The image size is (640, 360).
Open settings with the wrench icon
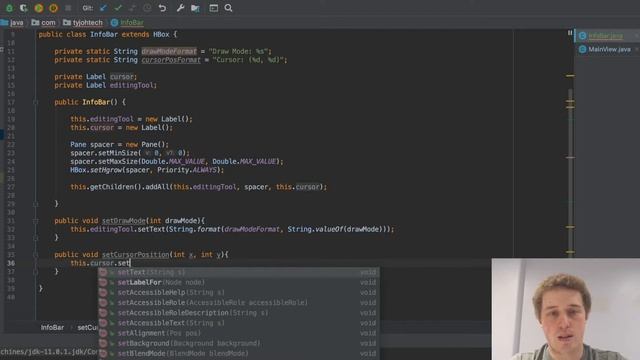(180, 8)
